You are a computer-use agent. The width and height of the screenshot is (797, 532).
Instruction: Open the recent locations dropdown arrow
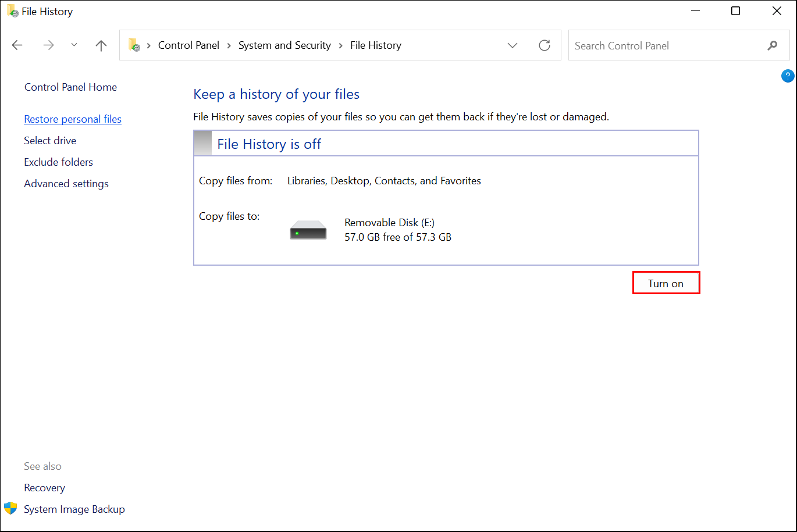point(74,45)
